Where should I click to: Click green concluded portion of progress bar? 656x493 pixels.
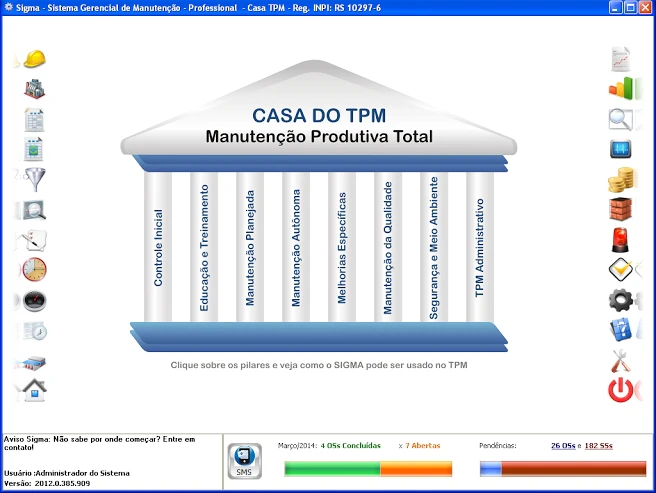pos(332,469)
